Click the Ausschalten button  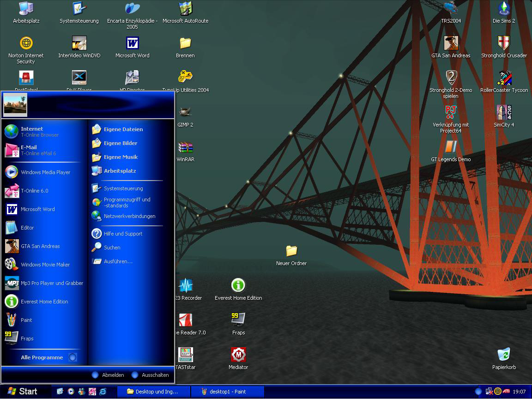pyautogui.click(x=150, y=375)
